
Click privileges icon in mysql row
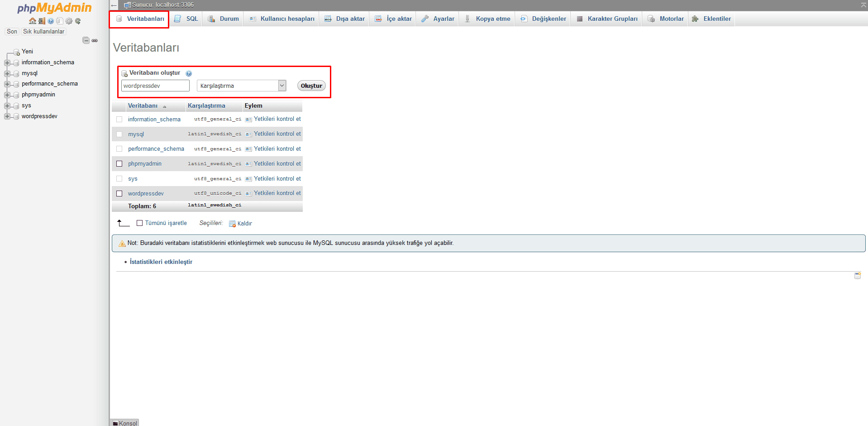click(x=248, y=134)
